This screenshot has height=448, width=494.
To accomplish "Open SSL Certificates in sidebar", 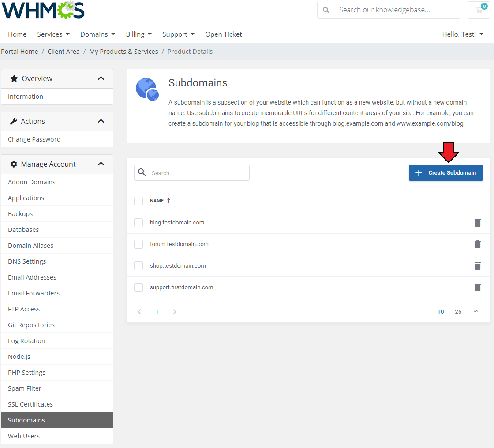I will pos(57,404).
